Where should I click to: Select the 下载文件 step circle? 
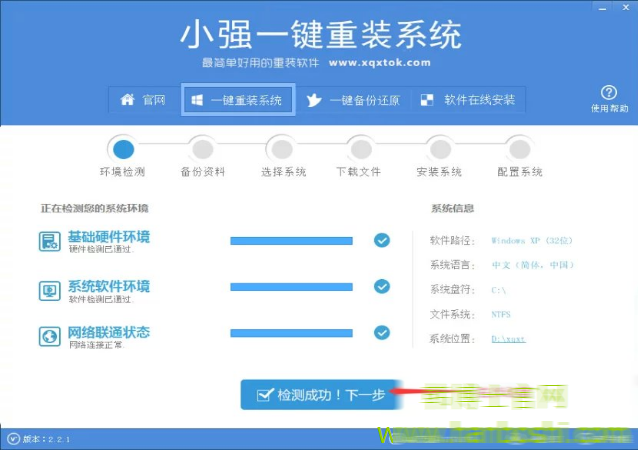pyautogui.click(x=358, y=149)
